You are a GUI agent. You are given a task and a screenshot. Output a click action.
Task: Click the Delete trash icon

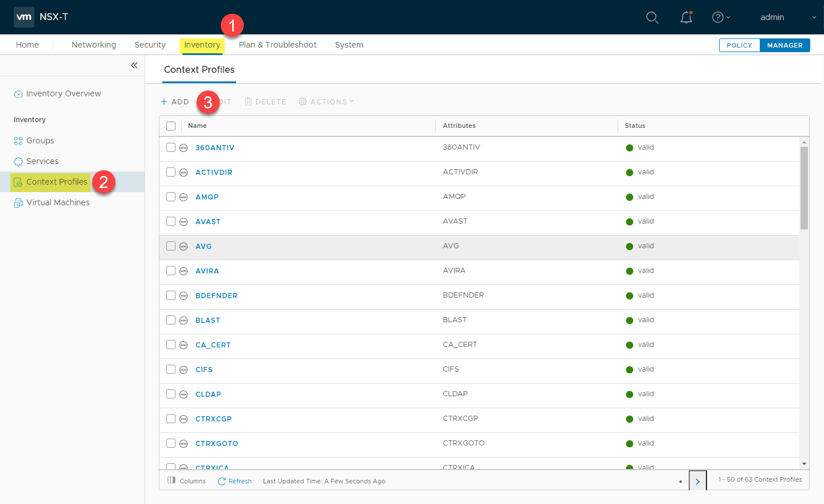click(248, 101)
